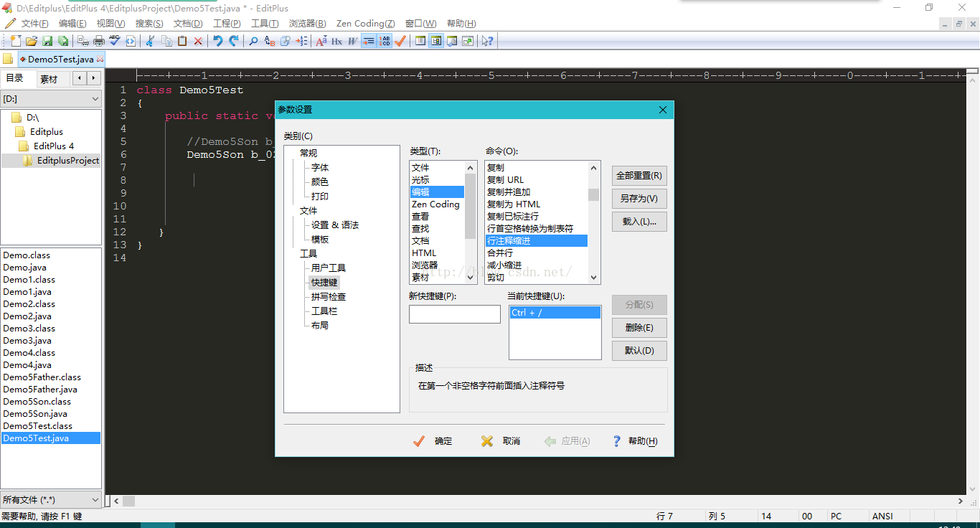Viewport: 980px width, 528px height.
Task: Open Find with the magnifier icon
Action: pyautogui.click(x=253, y=41)
